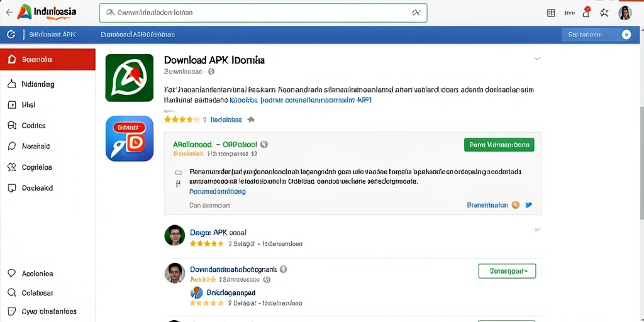Click the gray star icon after Iiedeinhea
The height and width of the screenshot is (322, 644).
pos(251,119)
